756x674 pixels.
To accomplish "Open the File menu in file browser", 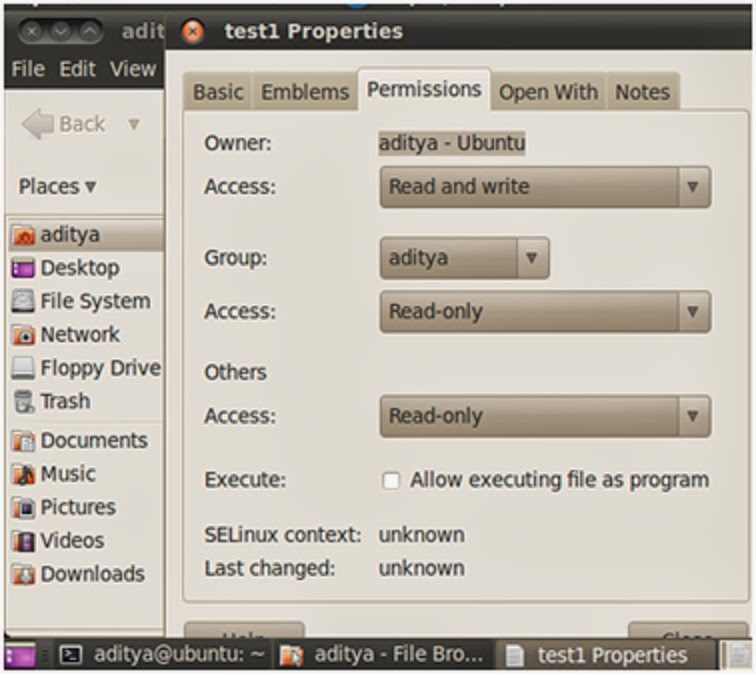I will [28, 69].
